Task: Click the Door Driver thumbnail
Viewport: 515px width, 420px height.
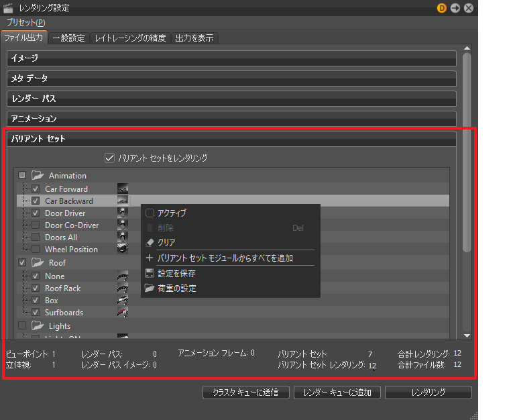Action: point(123,213)
